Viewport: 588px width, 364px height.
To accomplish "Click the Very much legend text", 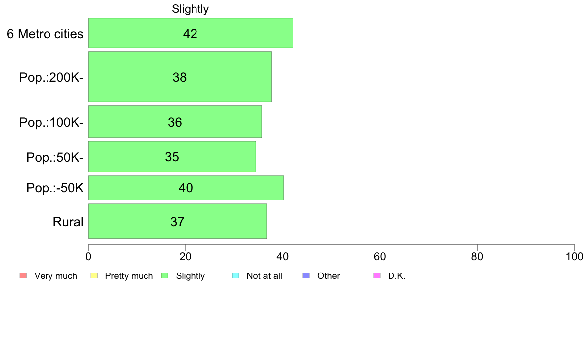I will [55, 276].
